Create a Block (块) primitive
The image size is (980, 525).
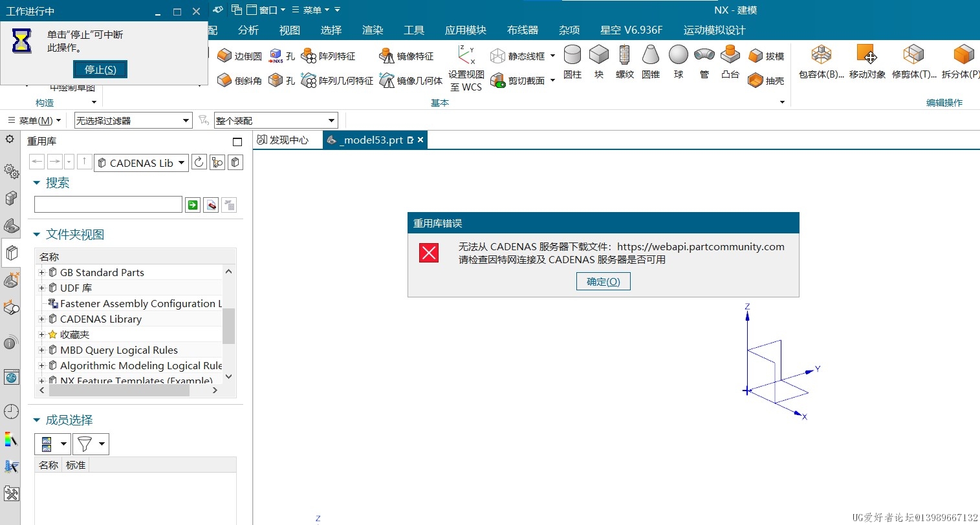(x=599, y=63)
